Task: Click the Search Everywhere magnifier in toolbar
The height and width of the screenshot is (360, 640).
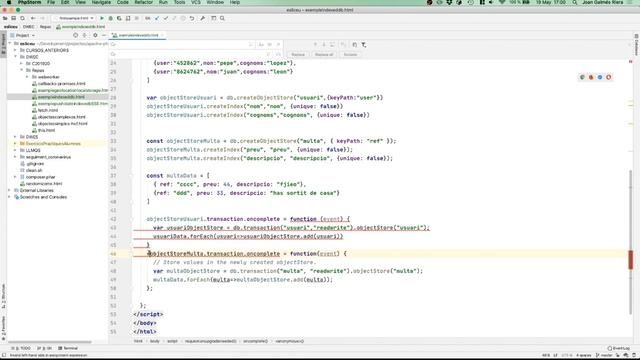Action: point(222,18)
